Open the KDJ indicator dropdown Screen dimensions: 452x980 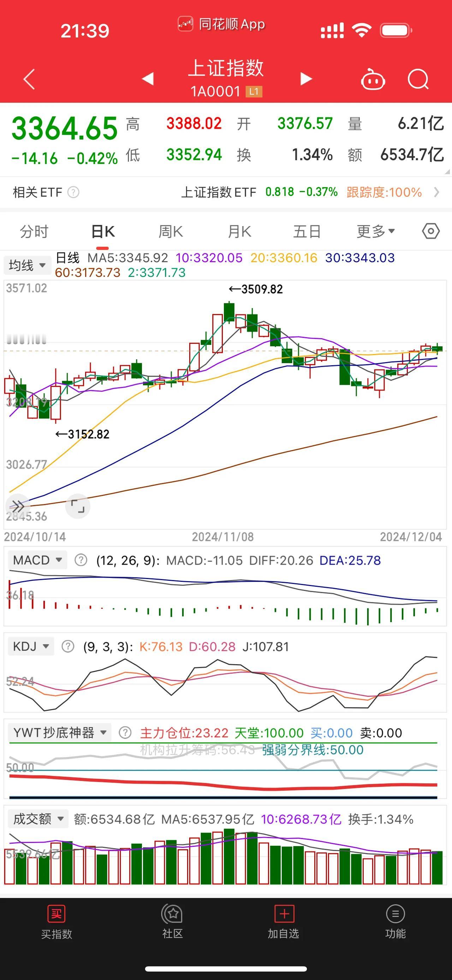(x=31, y=647)
